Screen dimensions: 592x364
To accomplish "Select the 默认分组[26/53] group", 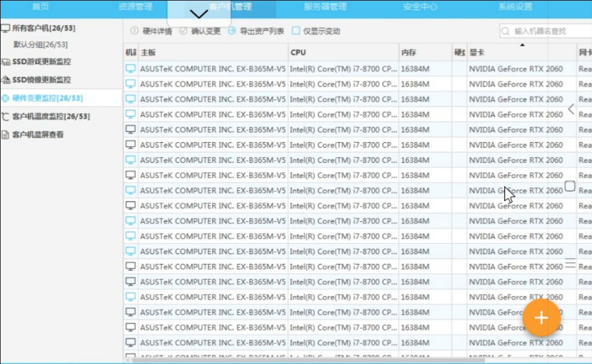I will coord(40,44).
